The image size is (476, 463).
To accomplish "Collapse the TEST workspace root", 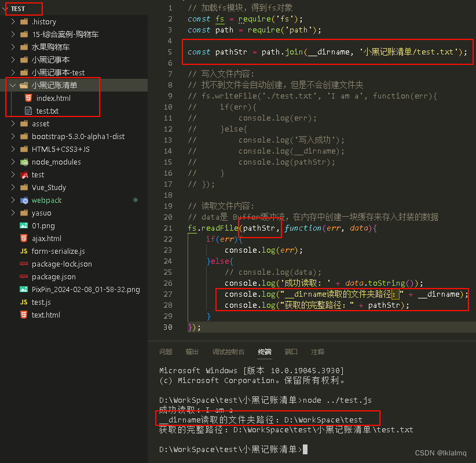I will point(5,9).
